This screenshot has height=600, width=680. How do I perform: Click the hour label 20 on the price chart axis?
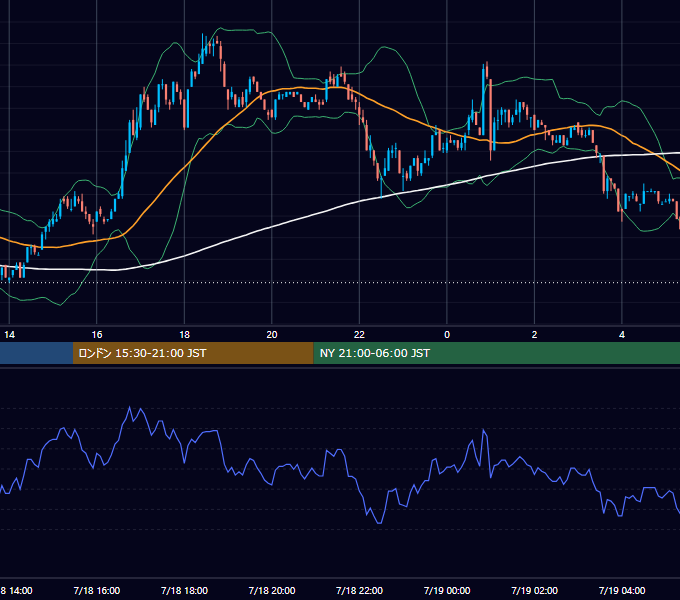coord(272,335)
